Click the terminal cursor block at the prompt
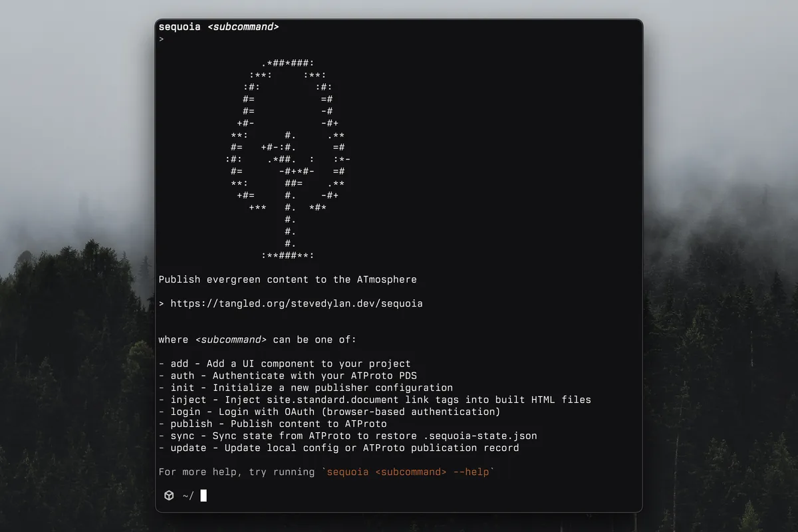 tap(203, 495)
